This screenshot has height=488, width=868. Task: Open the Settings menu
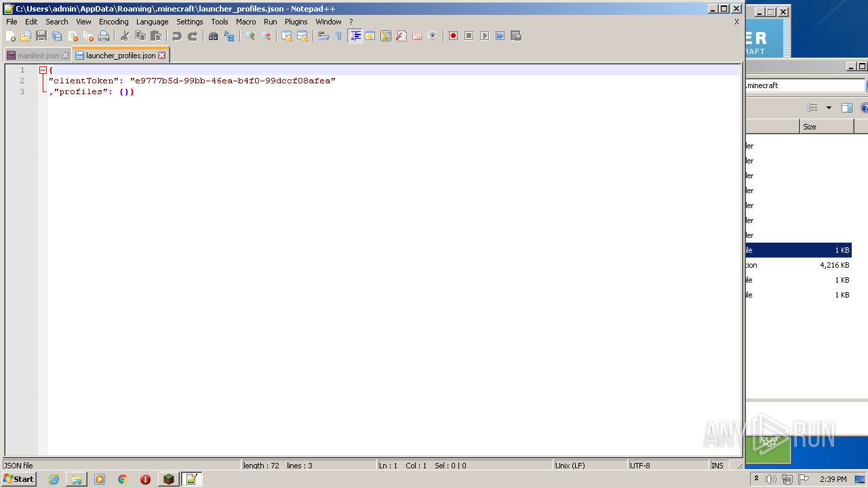(189, 22)
